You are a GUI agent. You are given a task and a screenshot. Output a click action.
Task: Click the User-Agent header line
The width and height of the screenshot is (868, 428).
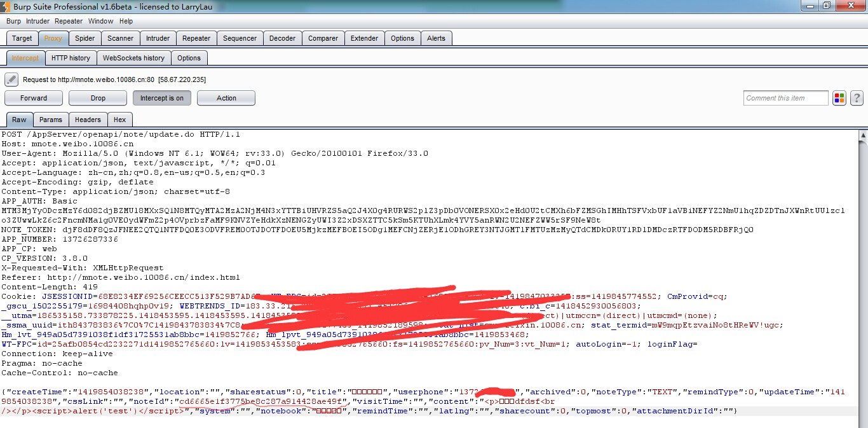click(215, 153)
